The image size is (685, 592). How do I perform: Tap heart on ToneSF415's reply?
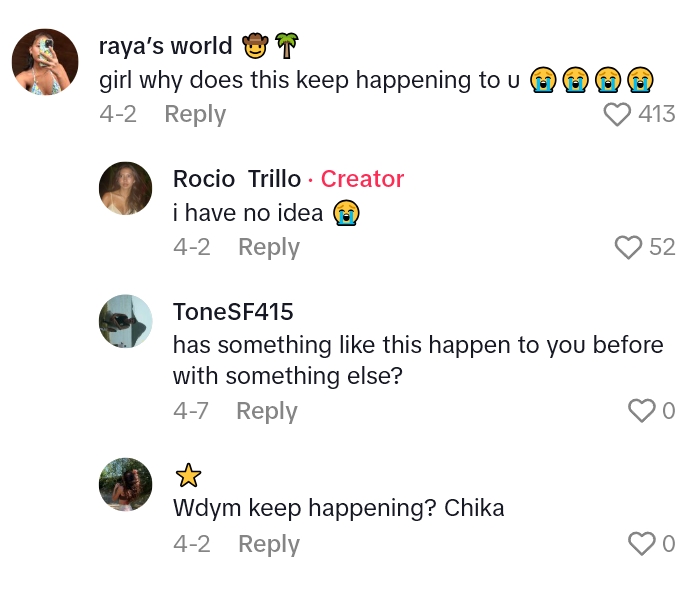click(641, 411)
